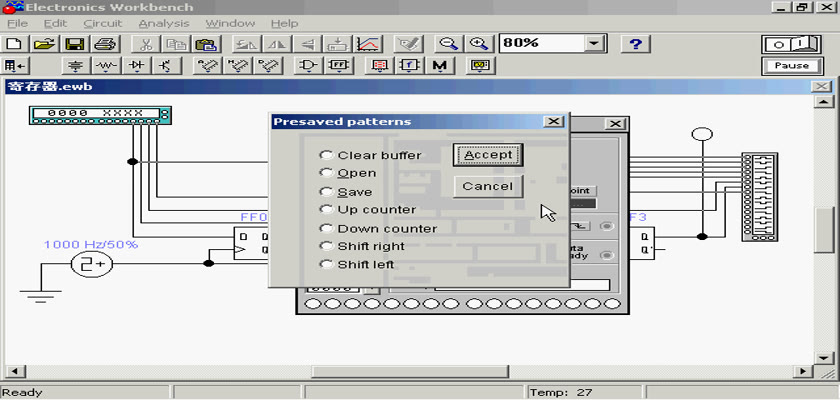Open the Analysis menu
This screenshot has height=400, width=840.
(x=162, y=23)
